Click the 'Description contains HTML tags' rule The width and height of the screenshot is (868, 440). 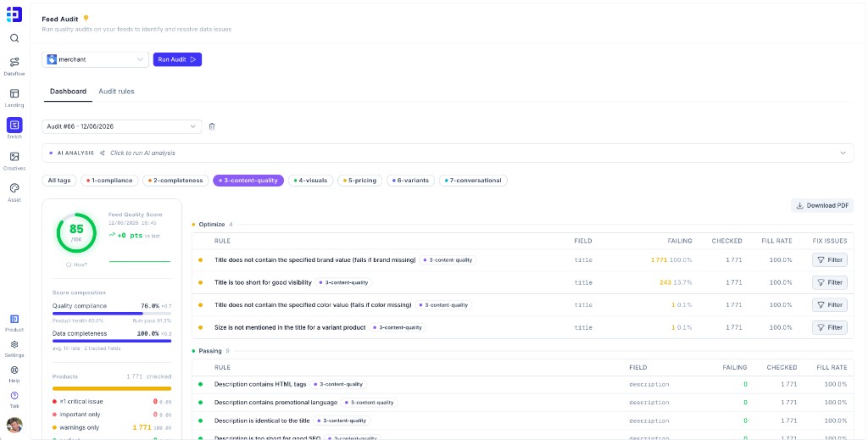click(x=260, y=384)
